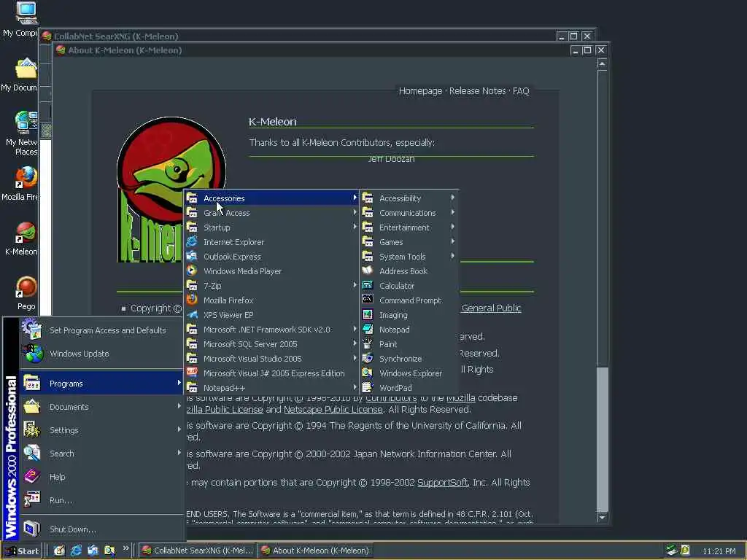Expand the Notepad++ program group
Viewport: 747px width, 560px height.
[x=271, y=388]
